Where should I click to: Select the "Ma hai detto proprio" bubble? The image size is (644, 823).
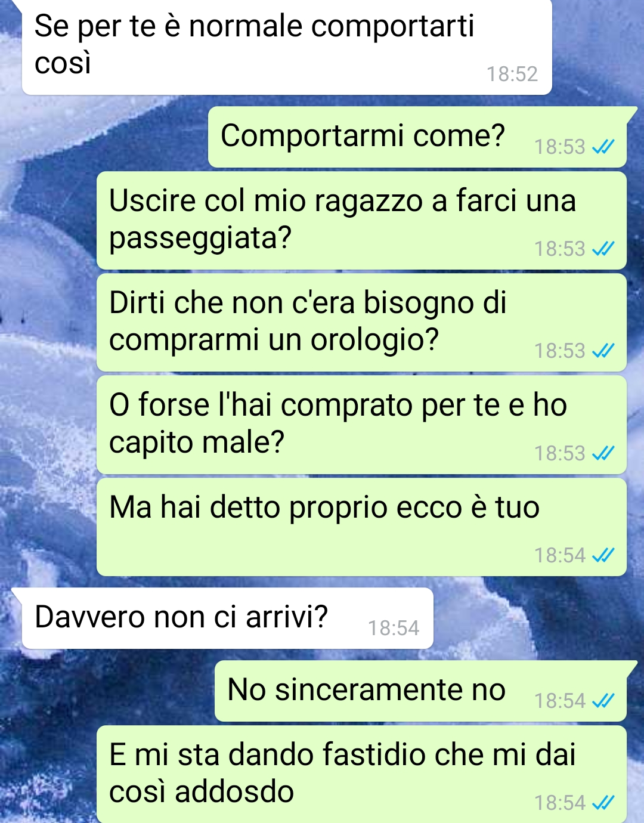pyautogui.click(x=361, y=527)
